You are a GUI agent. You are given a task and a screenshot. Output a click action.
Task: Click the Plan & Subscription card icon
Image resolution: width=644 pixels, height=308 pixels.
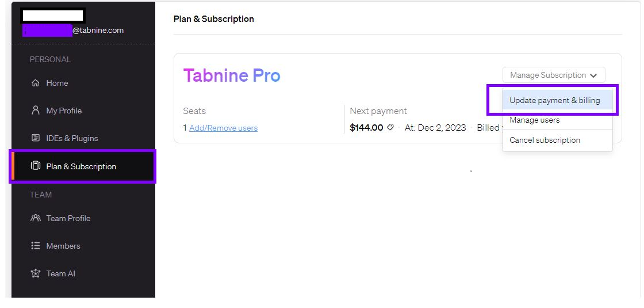(x=36, y=166)
